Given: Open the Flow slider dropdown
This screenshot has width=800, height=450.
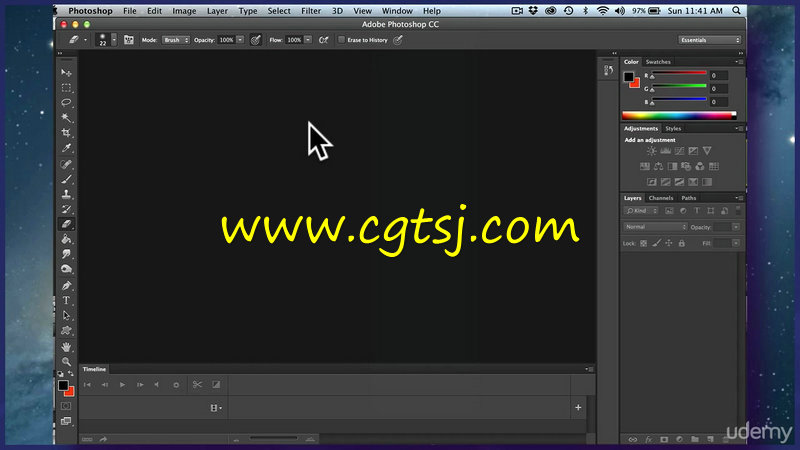Looking at the screenshot, I should [308, 40].
